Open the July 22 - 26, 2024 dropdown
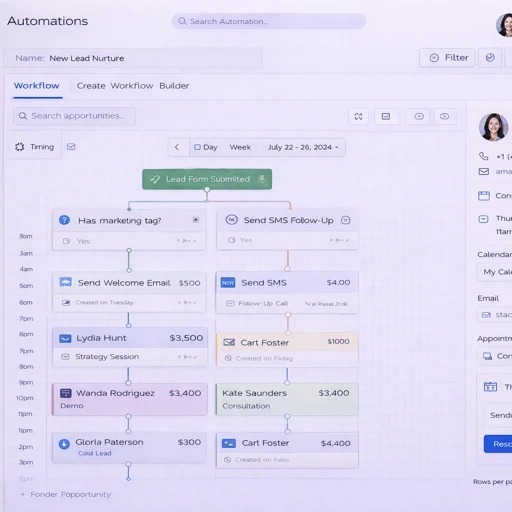This screenshot has height=512, width=512. pos(303,147)
